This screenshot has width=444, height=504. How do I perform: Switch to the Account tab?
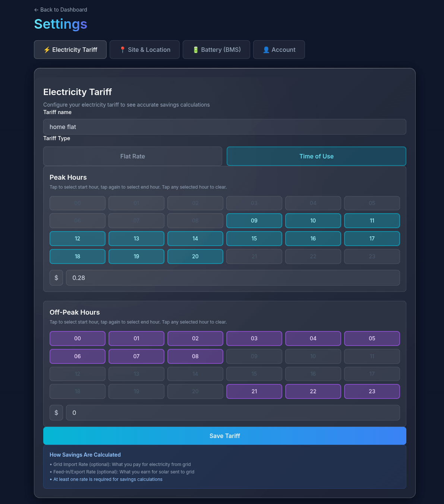279,50
